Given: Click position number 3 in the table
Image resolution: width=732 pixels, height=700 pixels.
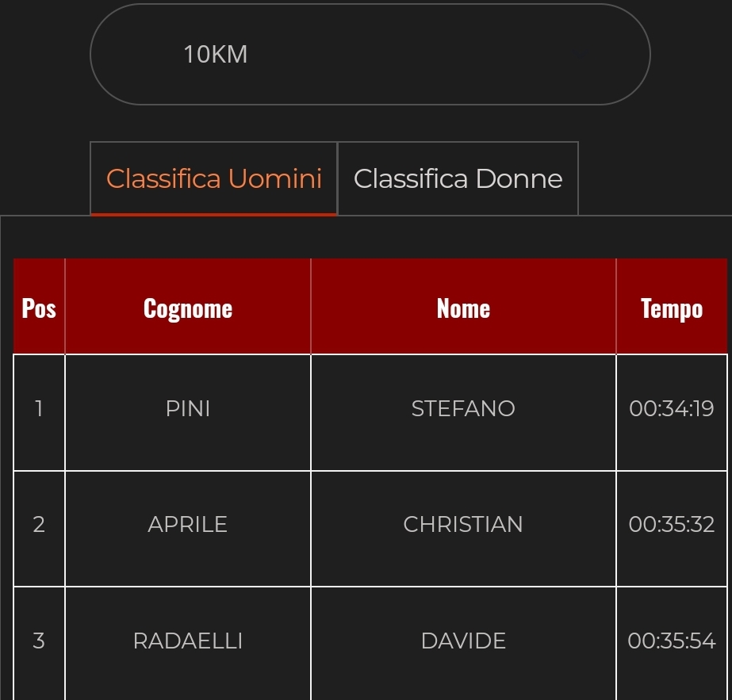Looking at the screenshot, I should 39,641.
